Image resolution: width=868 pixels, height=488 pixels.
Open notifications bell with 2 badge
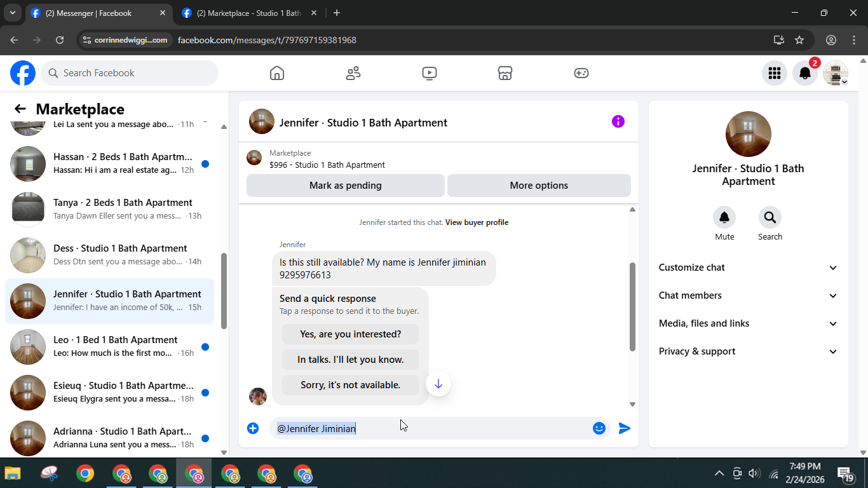pyautogui.click(x=805, y=73)
